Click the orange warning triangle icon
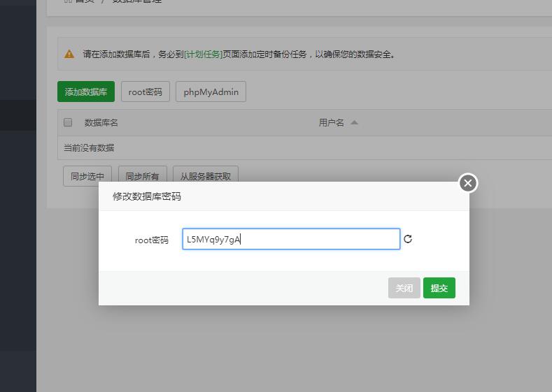Screen dimensions: 552x392 click(69, 54)
